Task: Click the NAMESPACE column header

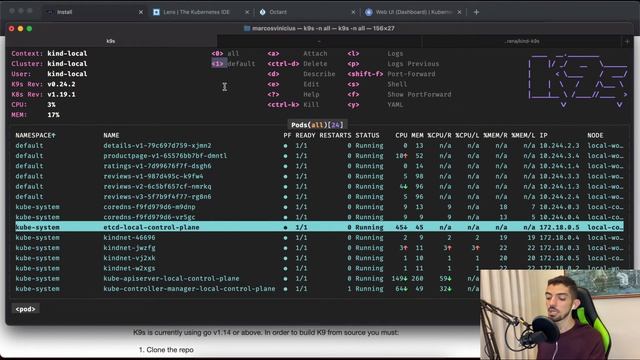Action: point(35,135)
